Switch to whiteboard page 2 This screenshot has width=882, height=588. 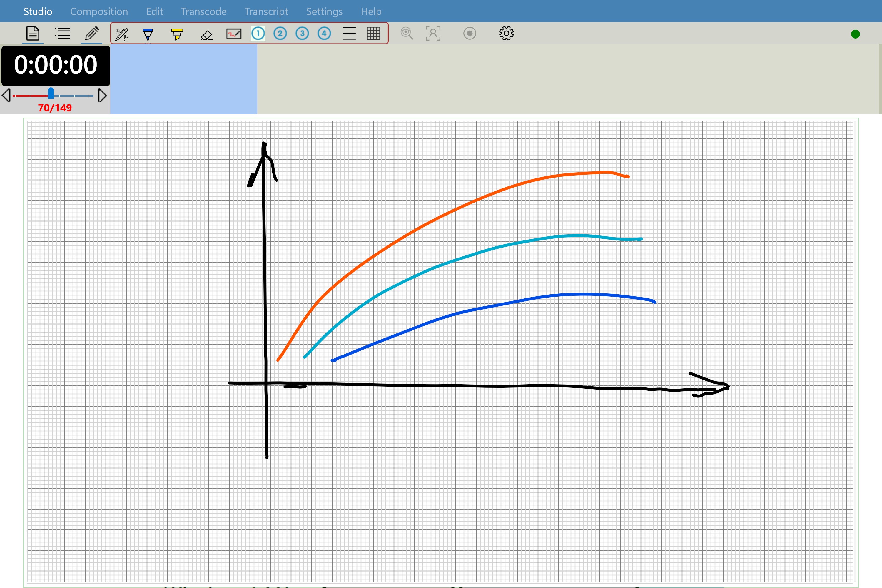pyautogui.click(x=280, y=34)
